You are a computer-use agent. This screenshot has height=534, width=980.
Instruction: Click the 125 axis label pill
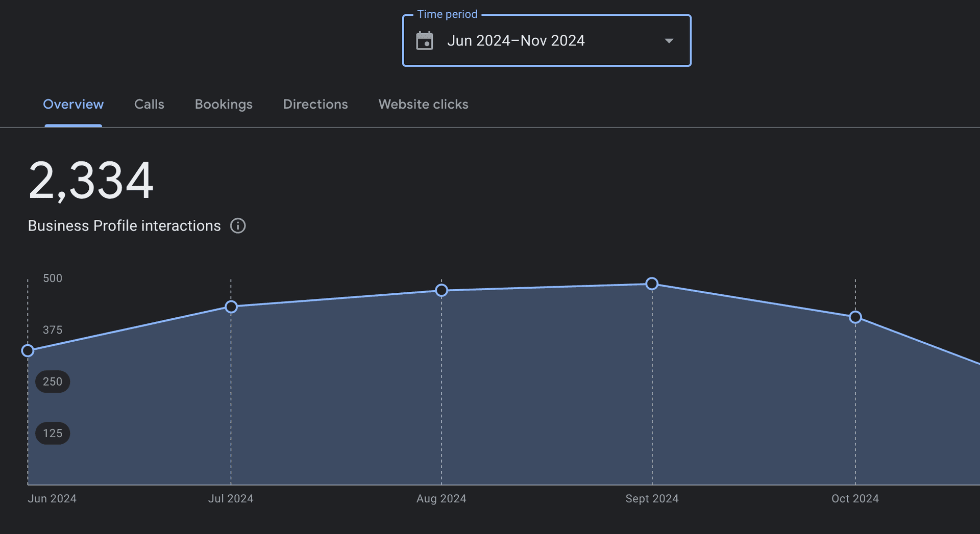click(x=53, y=433)
